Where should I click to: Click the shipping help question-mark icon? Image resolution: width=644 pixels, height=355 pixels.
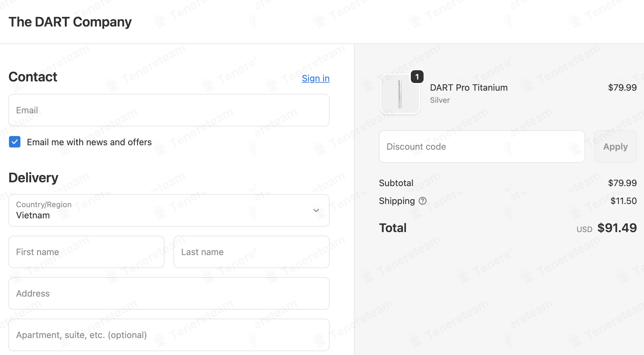(423, 201)
